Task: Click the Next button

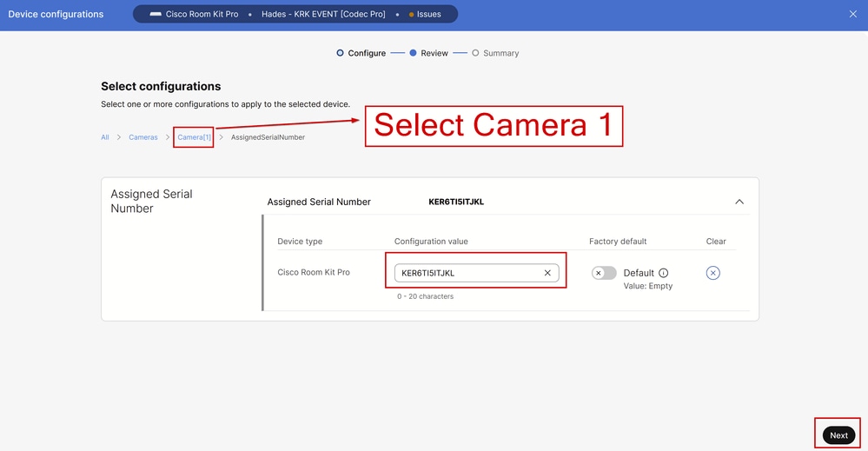Action: 838,435
